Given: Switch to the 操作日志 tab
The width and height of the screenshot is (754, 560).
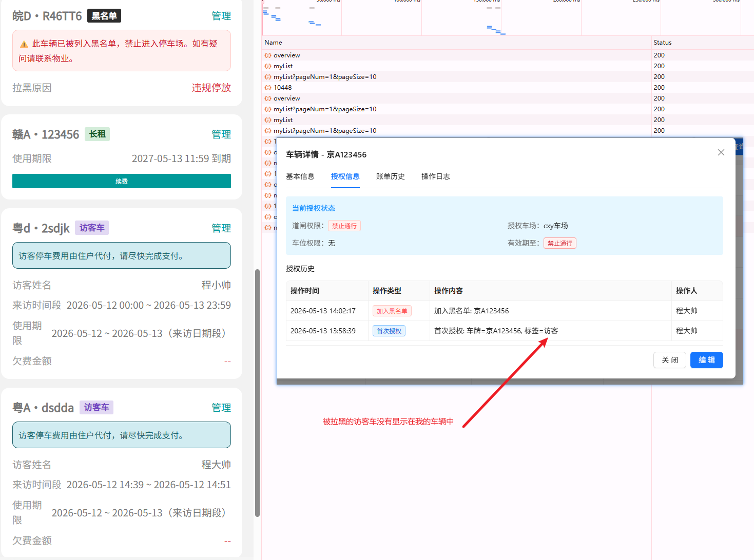Looking at the screenshot, I should [x=436, y=176].
